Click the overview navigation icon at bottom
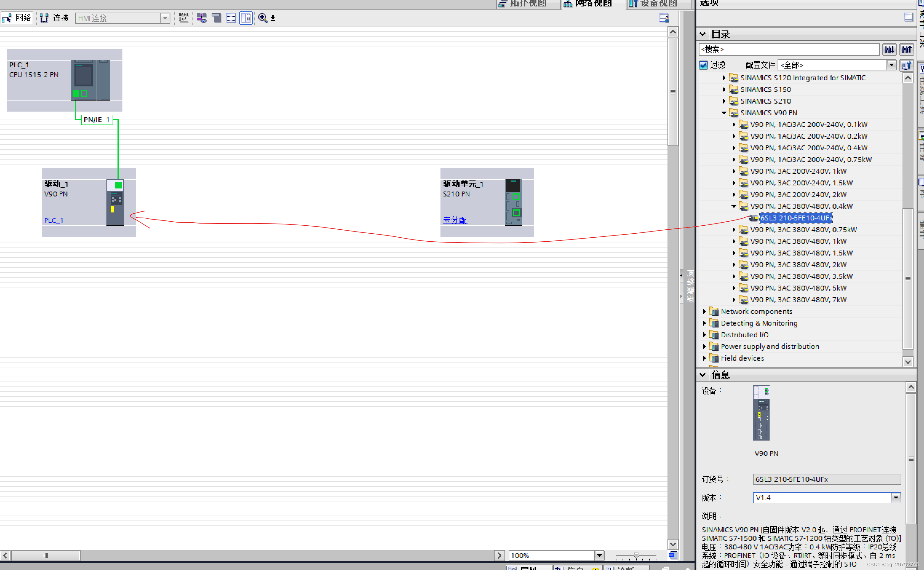The width and height of the screenshot is (924, 570). (673, 555)
